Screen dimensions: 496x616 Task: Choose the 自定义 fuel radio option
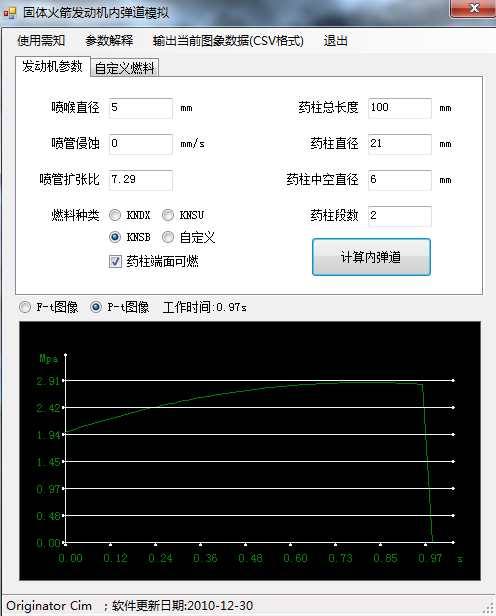168,237
